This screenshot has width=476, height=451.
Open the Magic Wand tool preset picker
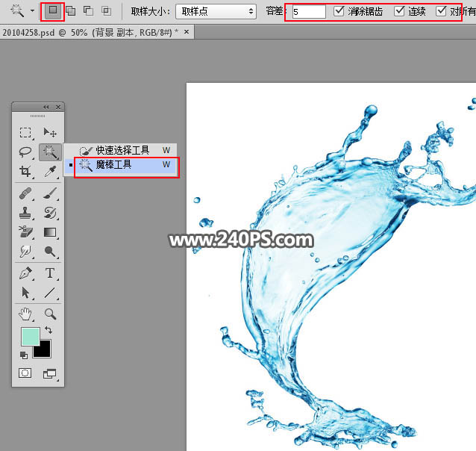(x=17, y=11)
